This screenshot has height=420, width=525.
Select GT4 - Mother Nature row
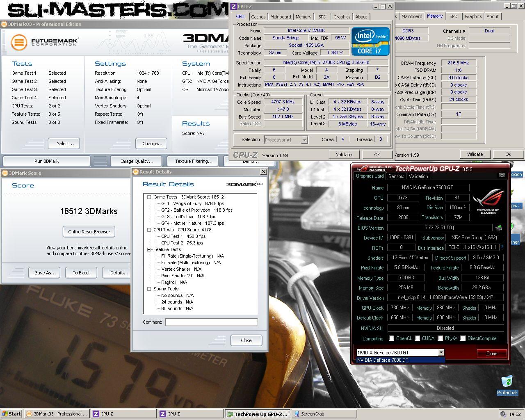[x=193, y=223]
